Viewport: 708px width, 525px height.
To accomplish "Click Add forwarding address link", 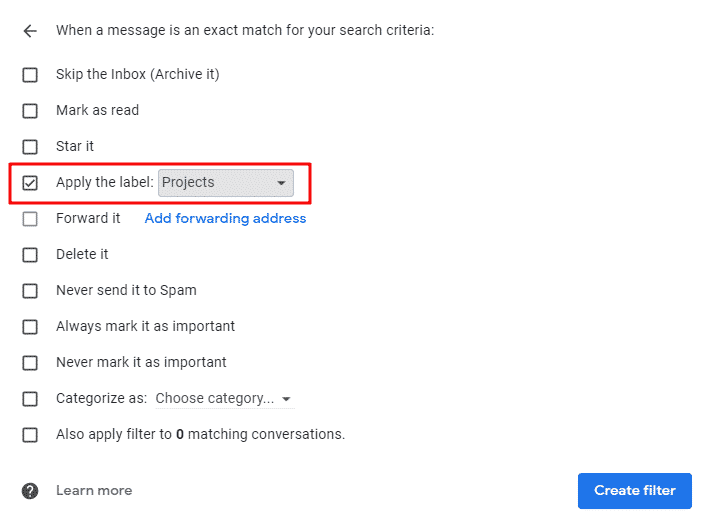I will (225, 218).
